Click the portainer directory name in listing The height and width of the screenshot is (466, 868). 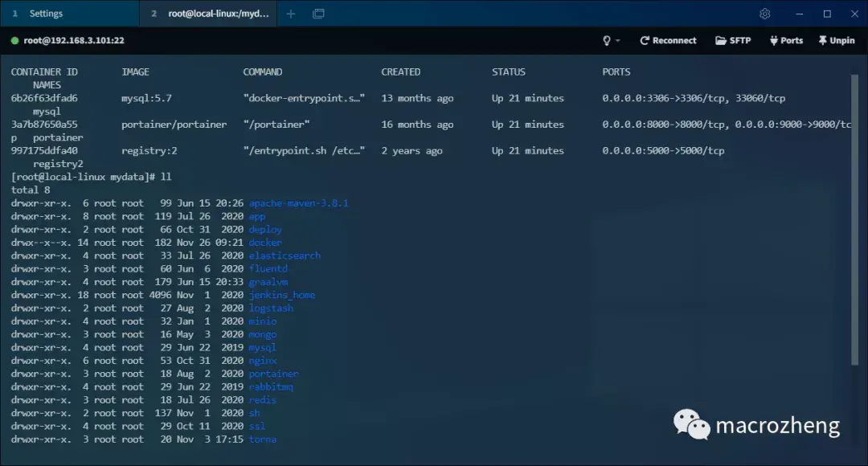[x=273, y=374]
